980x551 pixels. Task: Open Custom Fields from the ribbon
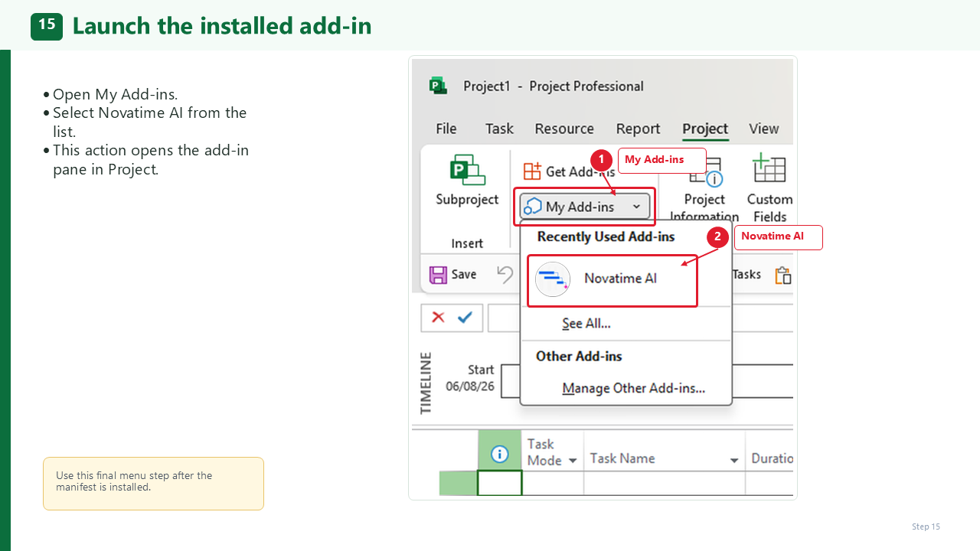point(769,188)
